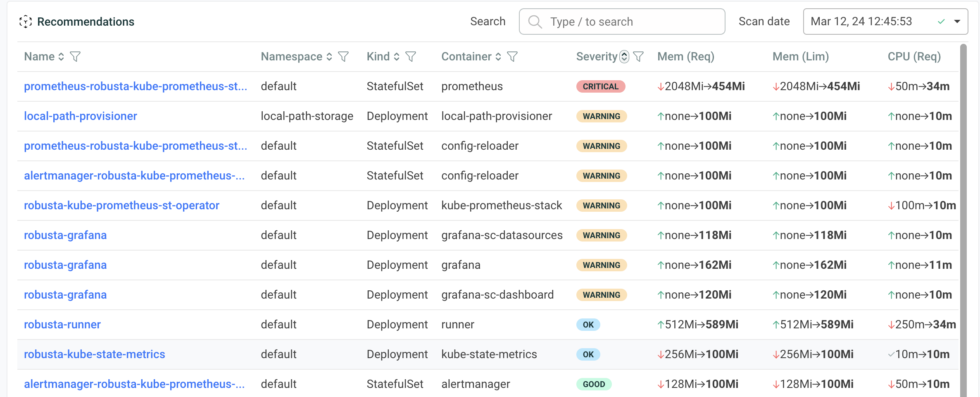Click the kube-state-metrics container cell
This screenshot has width=980, height=397.
(x=489, y=354)
